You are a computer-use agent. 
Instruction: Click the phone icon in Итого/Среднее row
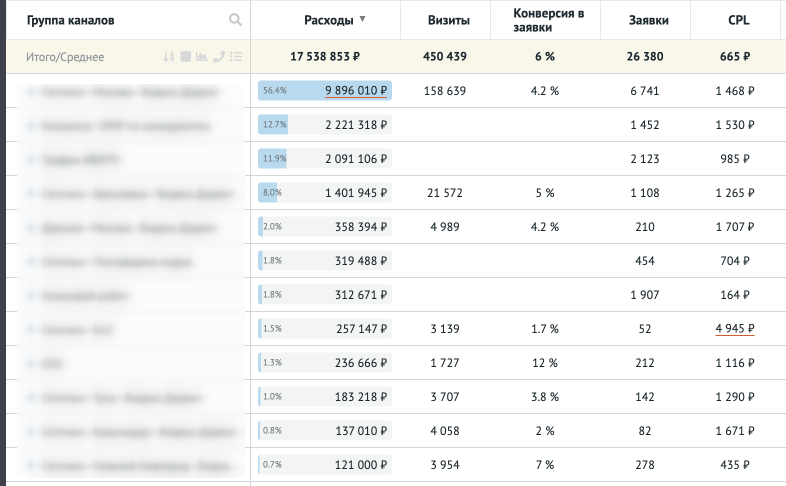click(218, 56)
